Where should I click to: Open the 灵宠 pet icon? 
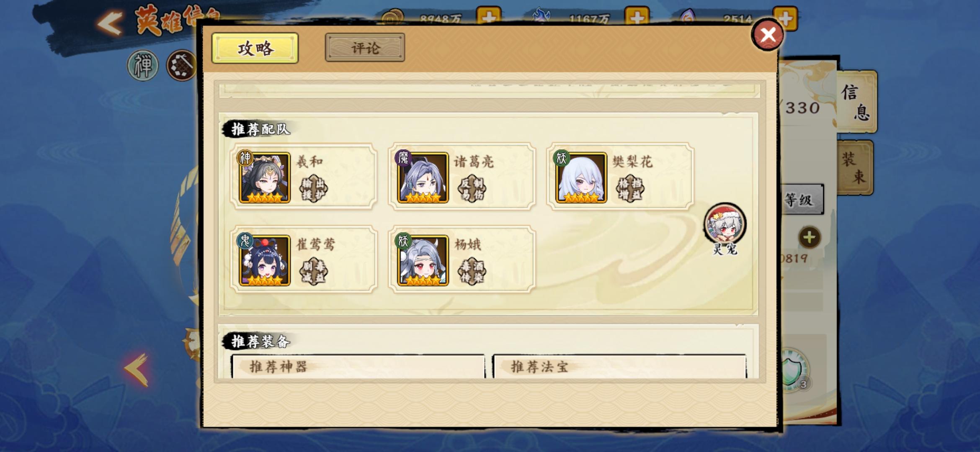725,224
